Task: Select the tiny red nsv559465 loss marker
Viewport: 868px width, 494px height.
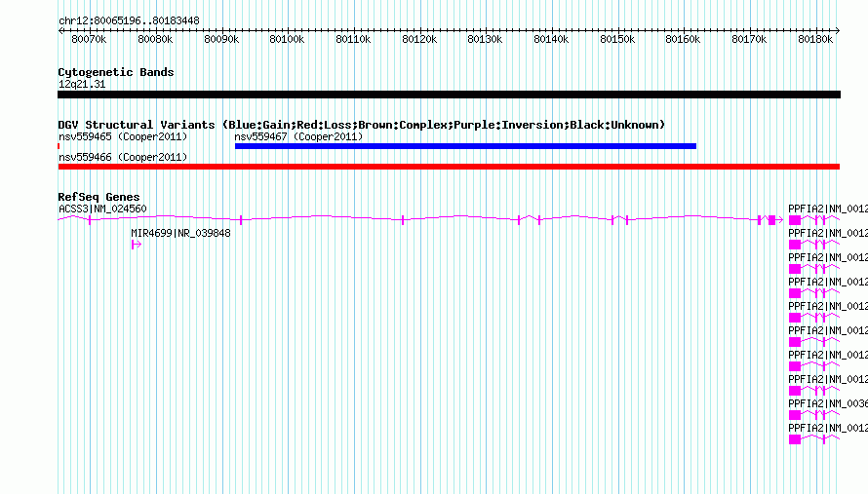Action: pos(59,146)
